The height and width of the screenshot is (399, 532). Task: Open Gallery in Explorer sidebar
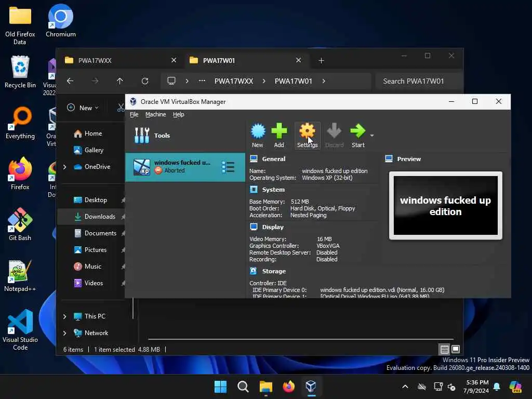[89, 150]
